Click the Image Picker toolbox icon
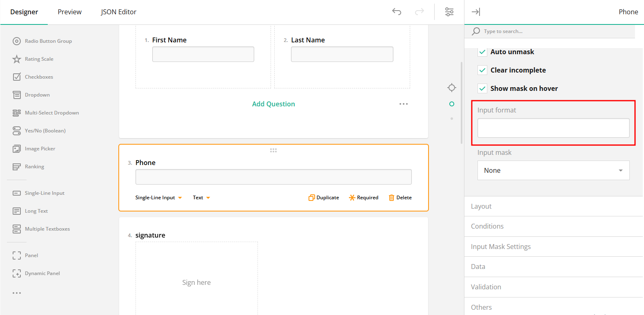 17,149
